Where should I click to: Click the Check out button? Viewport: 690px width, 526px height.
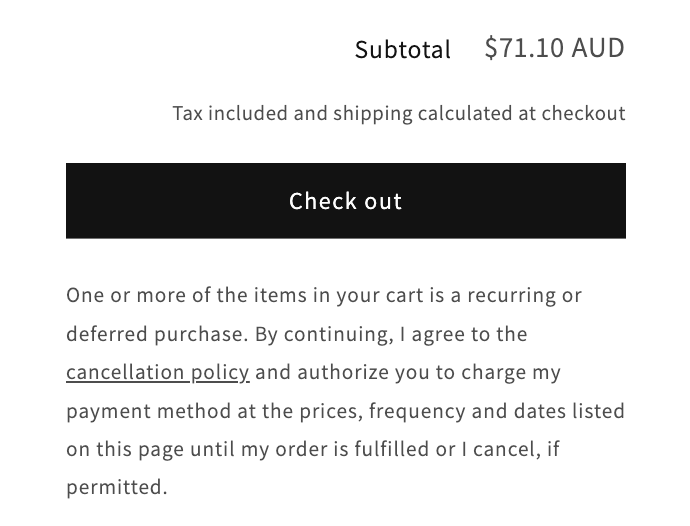345,201
